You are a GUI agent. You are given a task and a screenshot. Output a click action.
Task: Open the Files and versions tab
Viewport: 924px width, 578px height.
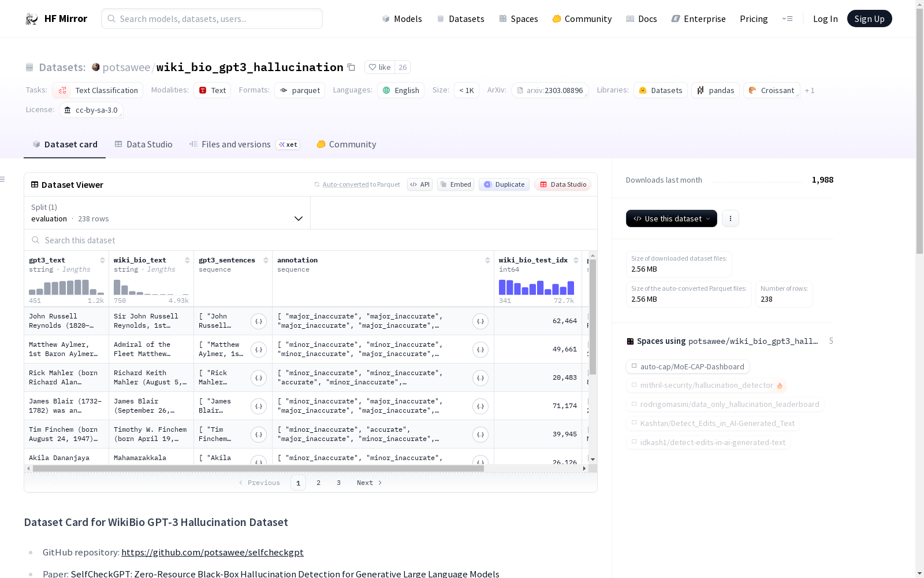point(244,144)
